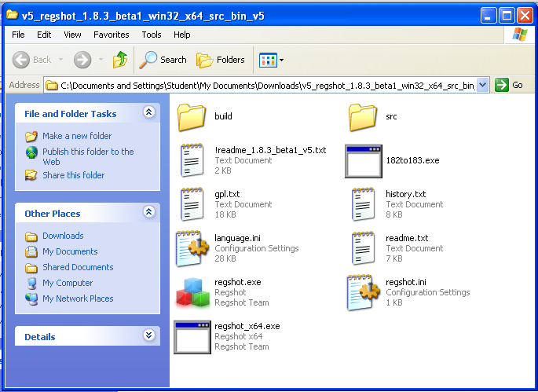Click the Shared Documents folder icon
538x392 pixels.
(31, 268)
